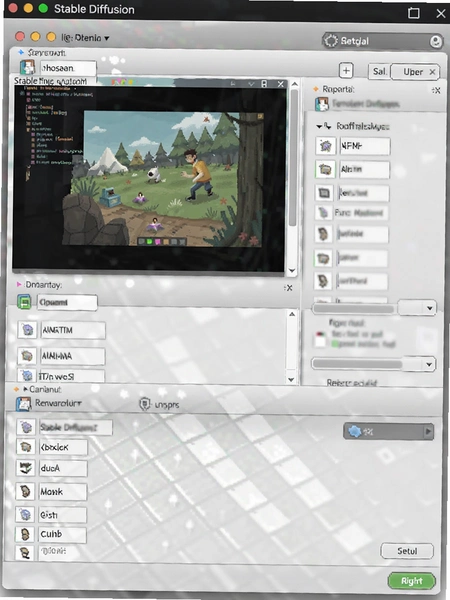Click the user avatar icon in Setgial bar
This screenshot has height=600, width=450.
coord(435,41)
